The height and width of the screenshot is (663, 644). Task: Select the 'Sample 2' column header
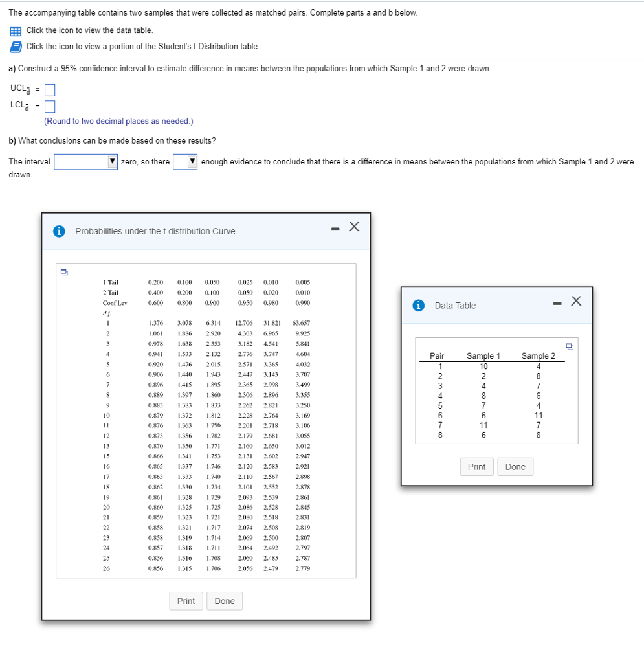[x=539, y=356]
